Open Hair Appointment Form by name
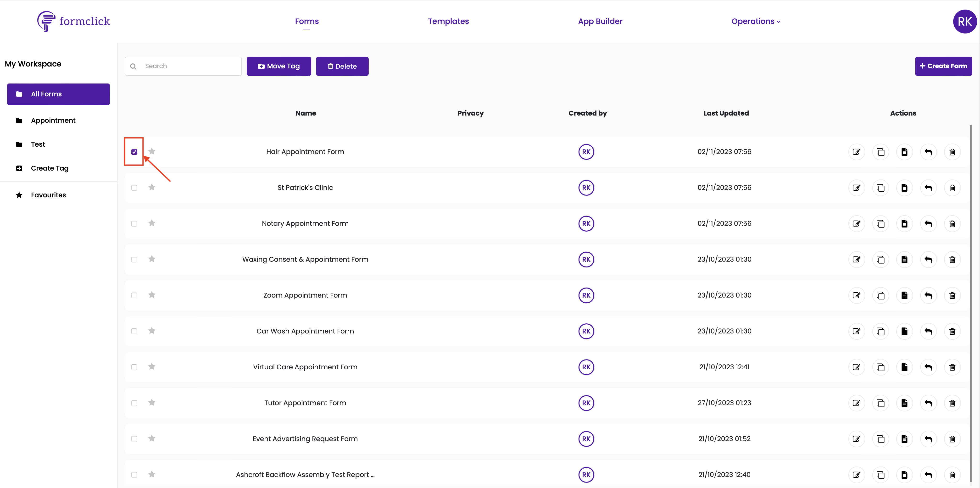Screen dimensions: 980x488 click(305, 152)
